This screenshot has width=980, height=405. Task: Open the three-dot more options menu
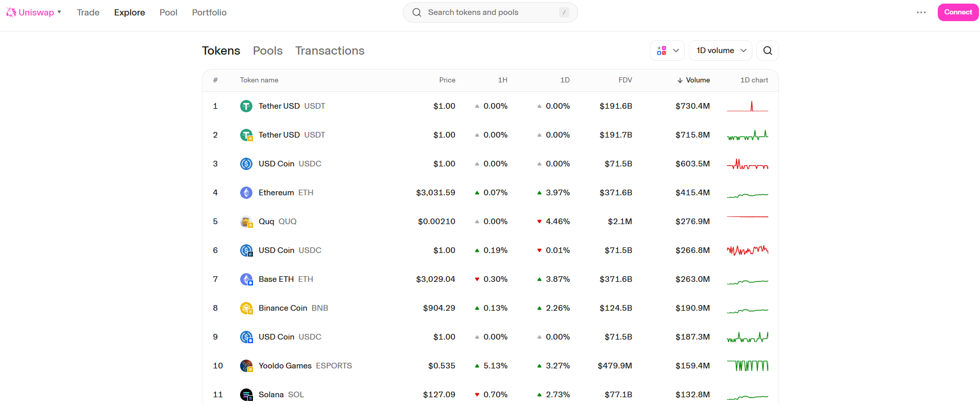[921, 12]
